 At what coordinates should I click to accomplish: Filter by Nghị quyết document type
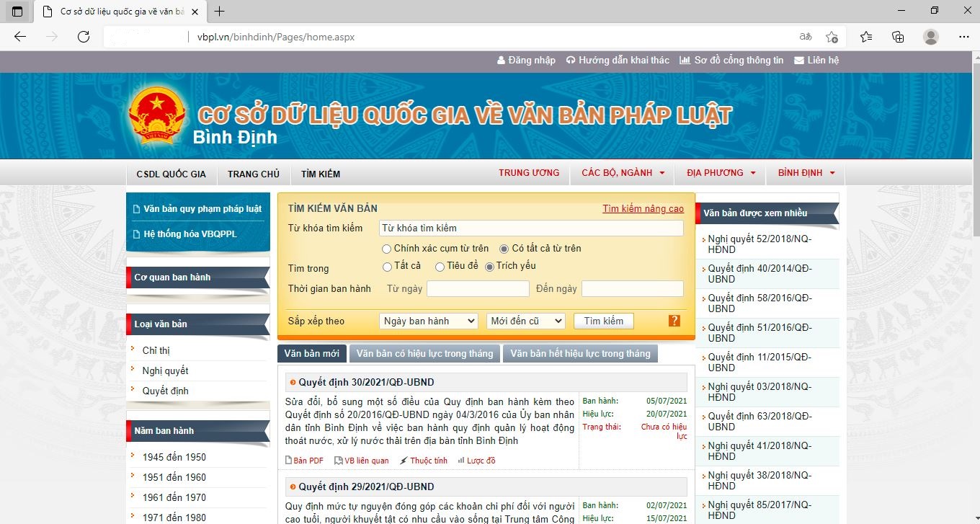pyautogui.click(x=165, y=370)
